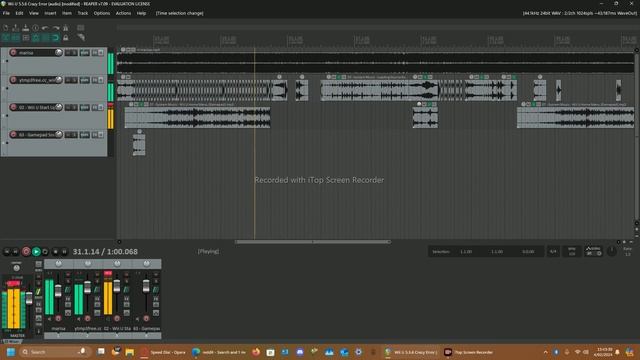
Task: Toggle envelope points move with items
Action: (x=36, y=38)
